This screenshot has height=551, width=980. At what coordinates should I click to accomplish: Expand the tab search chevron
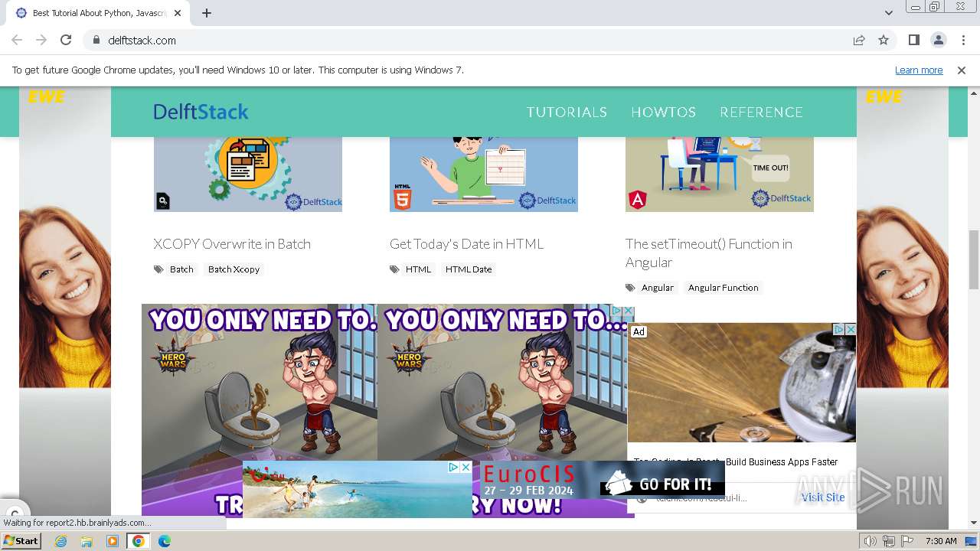(x=889, y=13)
